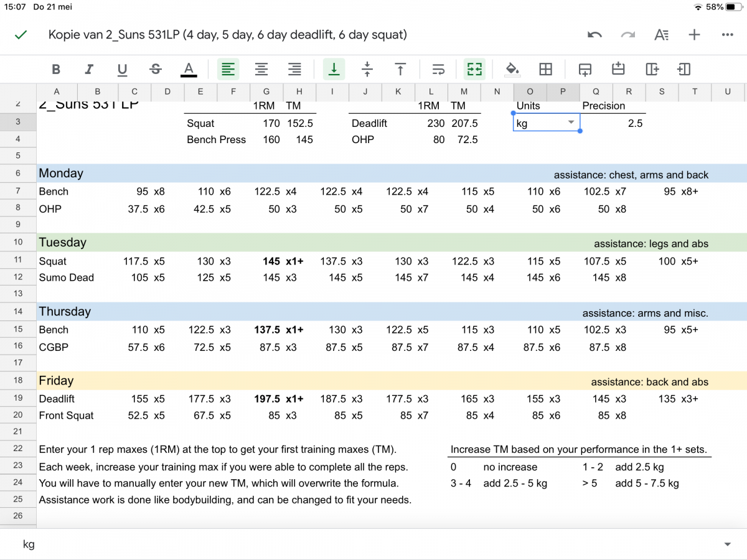Screen dimensions: 747x560
Task: Toggle text wrapping
Action: [438, 69]
